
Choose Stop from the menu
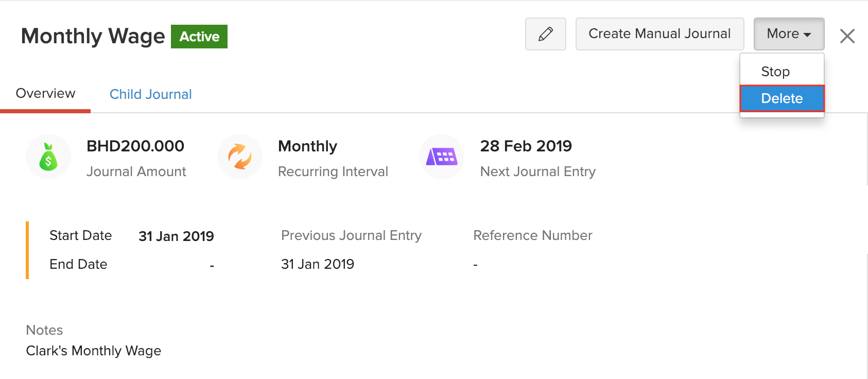pos(775,71)
